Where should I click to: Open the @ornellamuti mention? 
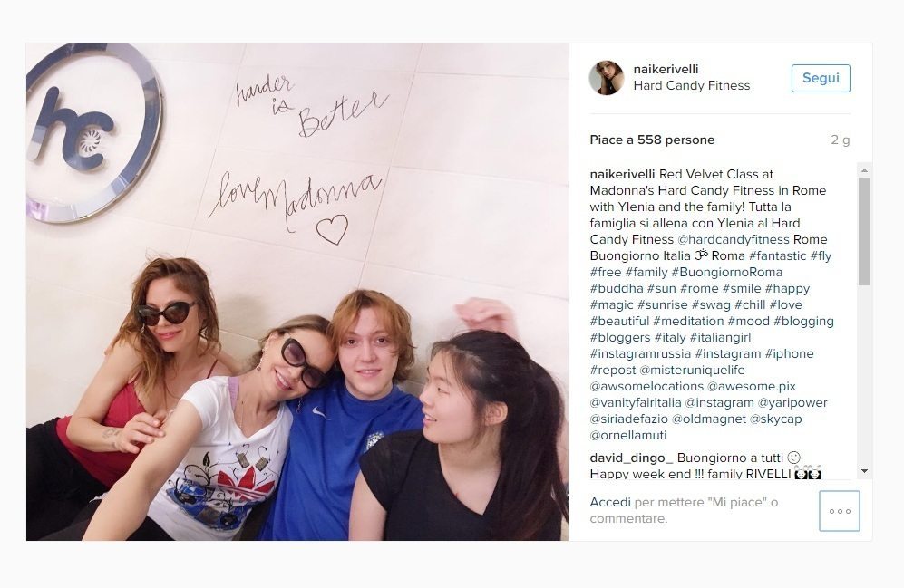pos(627,436)
